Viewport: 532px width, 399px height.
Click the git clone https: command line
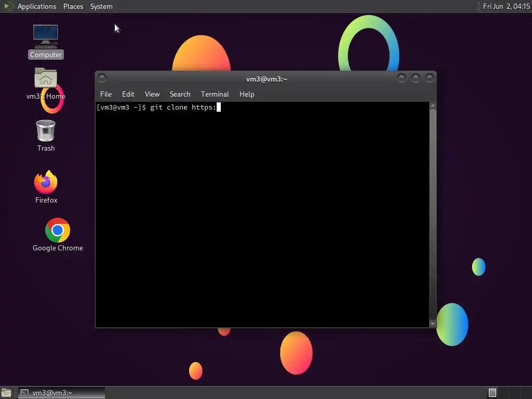click(x=183, y=107)
